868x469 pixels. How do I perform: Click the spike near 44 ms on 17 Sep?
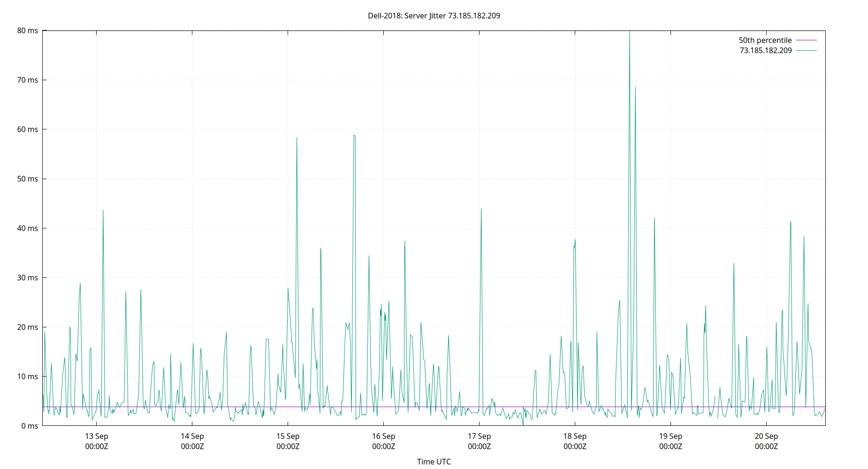point(481,210)
